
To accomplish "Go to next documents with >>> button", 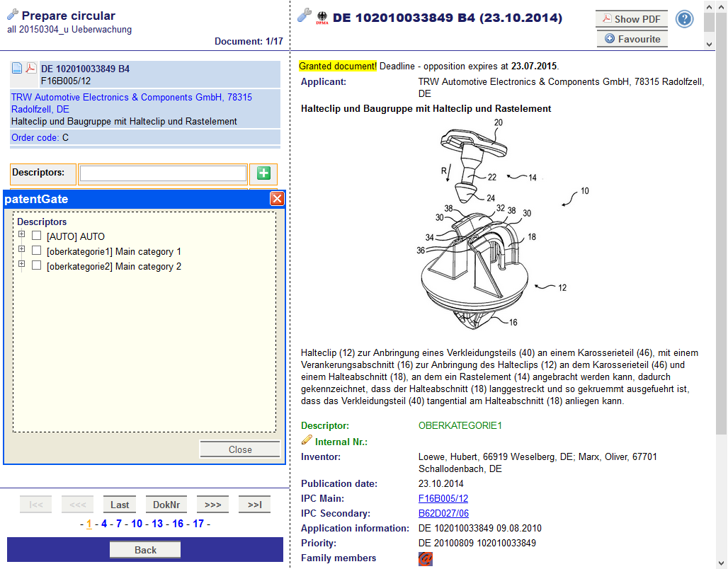I will (212, 505).
